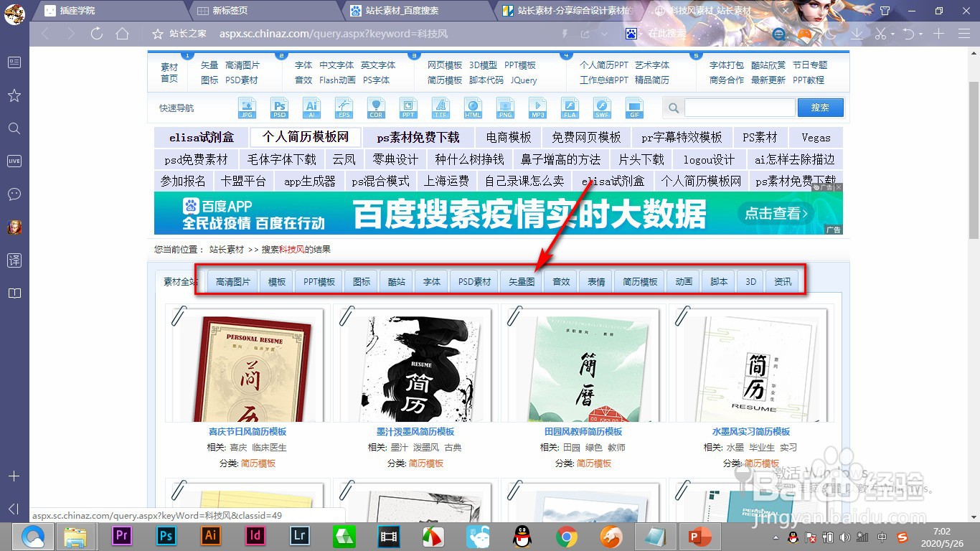This screenshot has height=551, width=980.
Task: Click the blue 搜索 search button
Action: (x=820, y=108)
